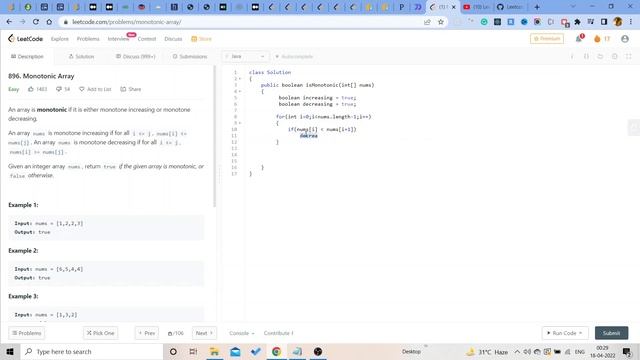Image resolution: width=640 pixels, height=360 pixels.
Task: Open the Run Code dropdown
Action: tap(565, 333)
